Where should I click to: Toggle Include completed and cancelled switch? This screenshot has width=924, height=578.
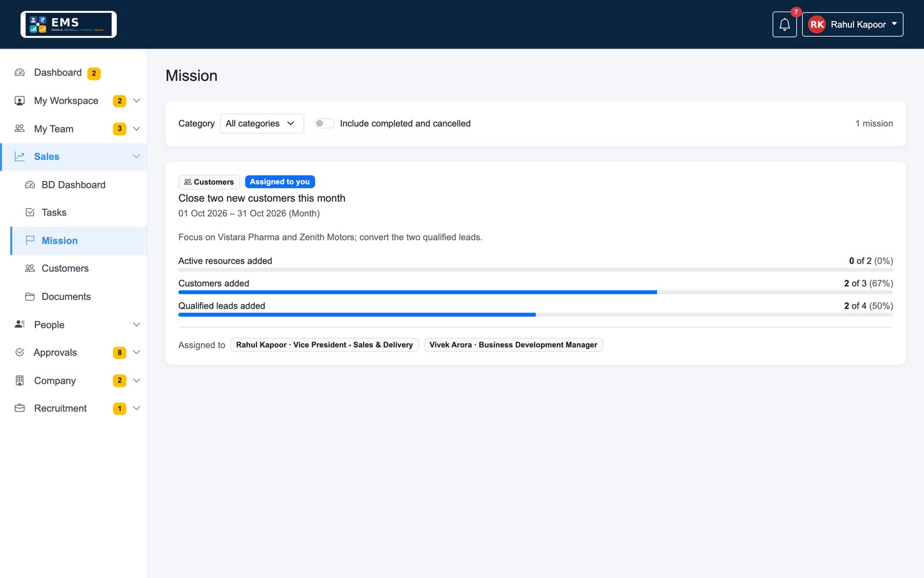324,123
